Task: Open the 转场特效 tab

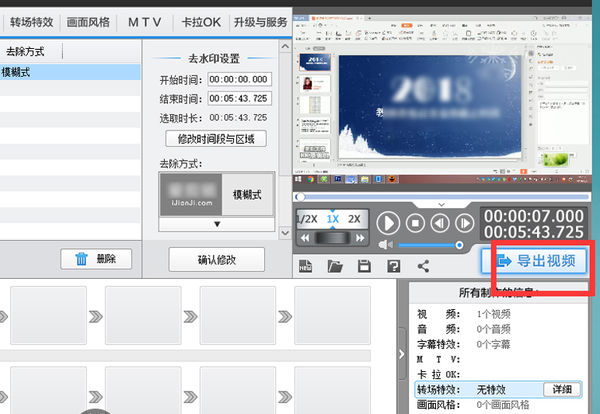Action: pyautogui.click(x=31, y=22)
